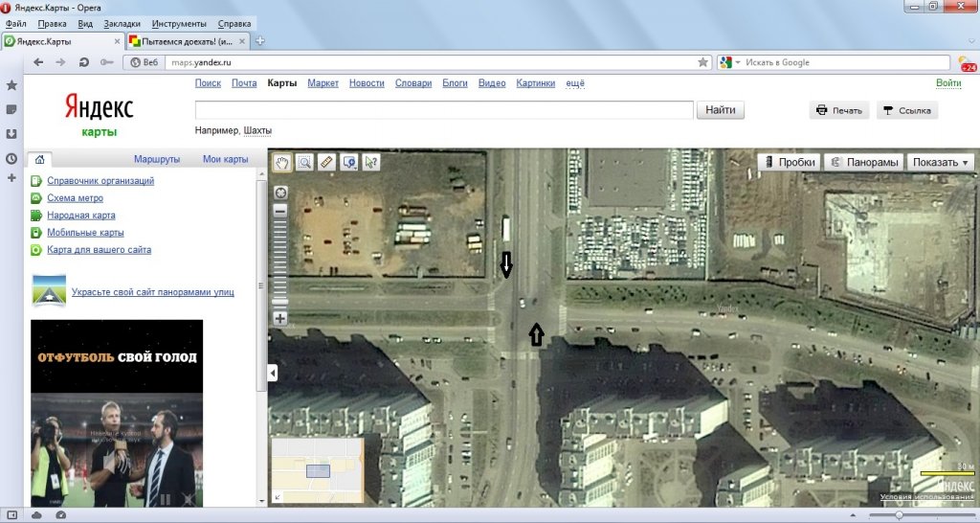Click the Печать print button
Viewport: 980px width, 523px height.
pos(839,110)
